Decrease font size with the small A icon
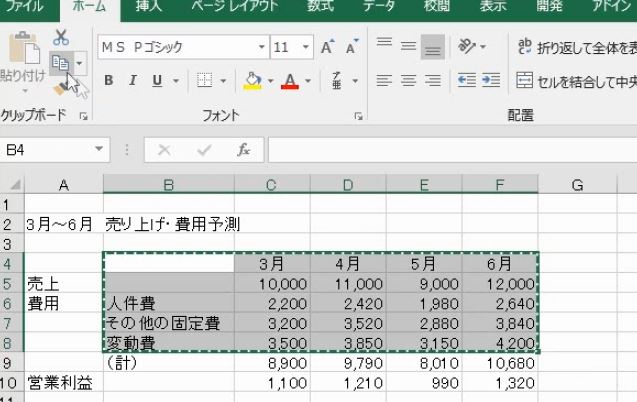Image resolution: width=637 pixels, height=402 pixels. [352, 47]
